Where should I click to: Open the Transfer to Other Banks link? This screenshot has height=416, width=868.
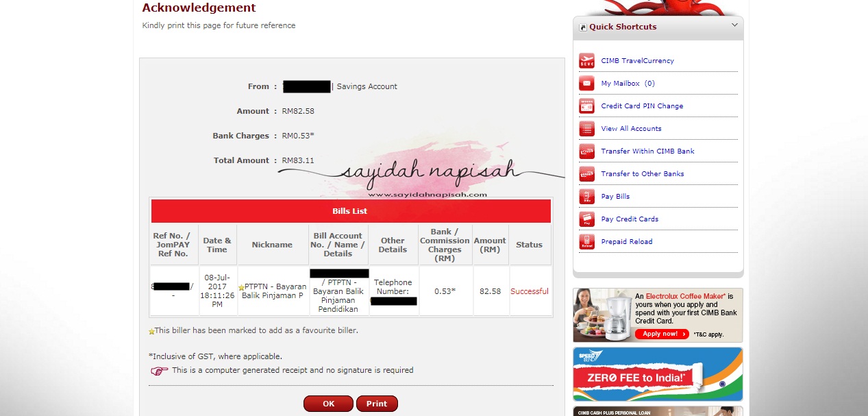(643, 173)
